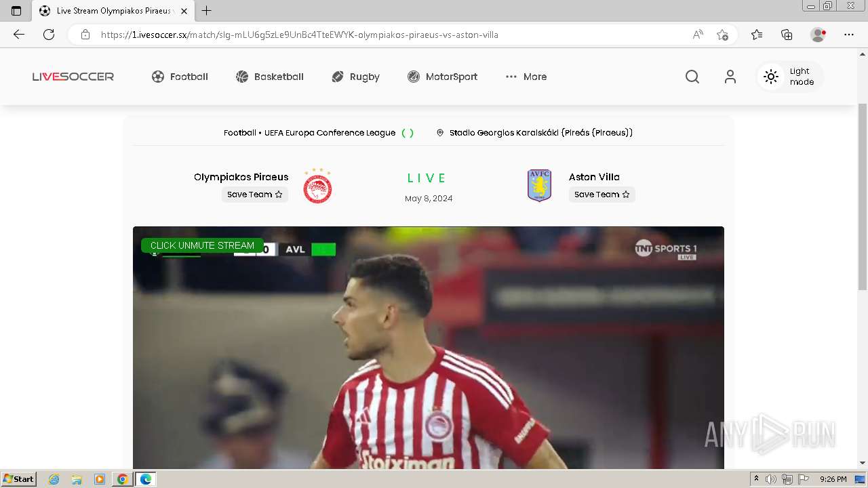Image resolution: width=868 pixels, height=488 pixels.
Task: Open the Action Center flag icon
Action: [x=804, y=479]
